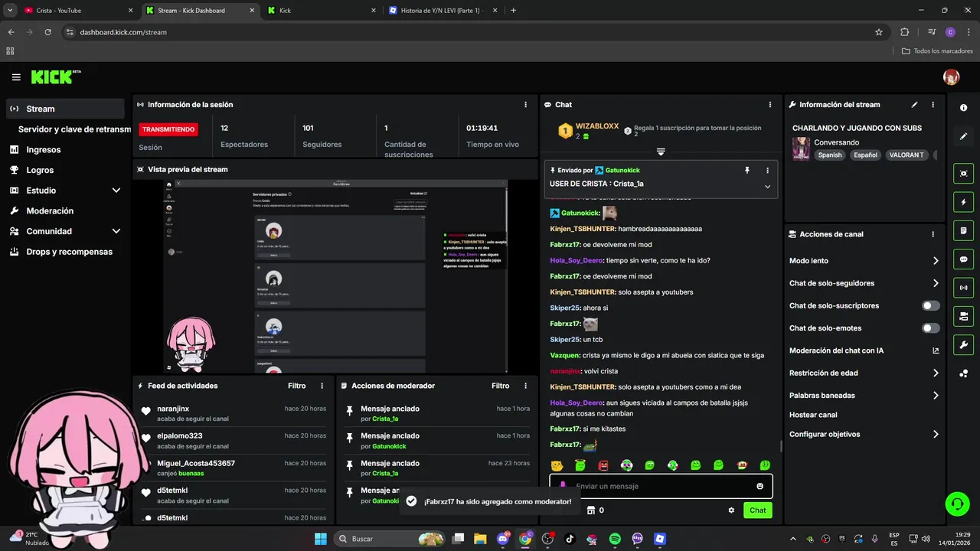
Task: Switch to the Kick browser tab
Action: [322, 11]
